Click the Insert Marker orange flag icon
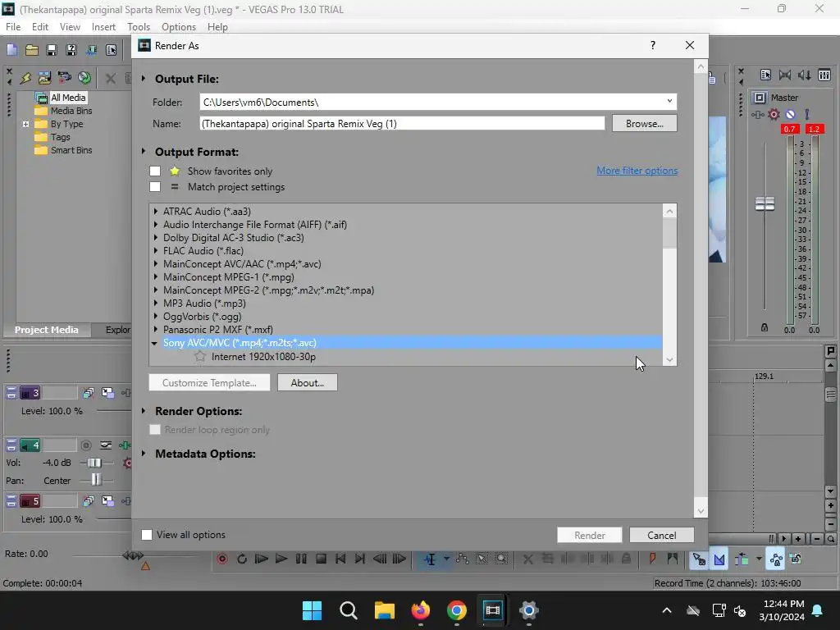 652,559
